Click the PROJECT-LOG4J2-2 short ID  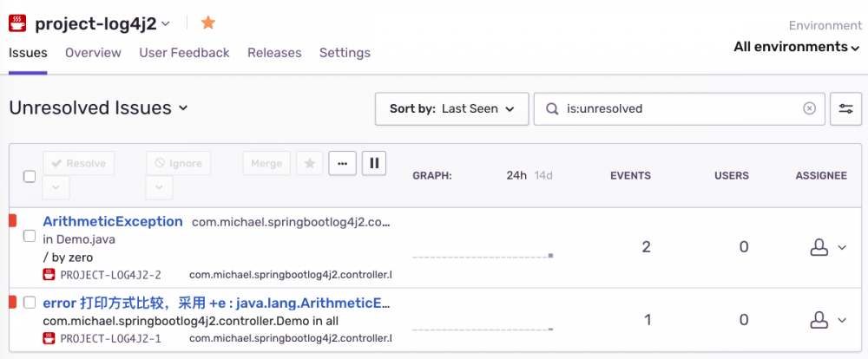(x=111, y=275)
